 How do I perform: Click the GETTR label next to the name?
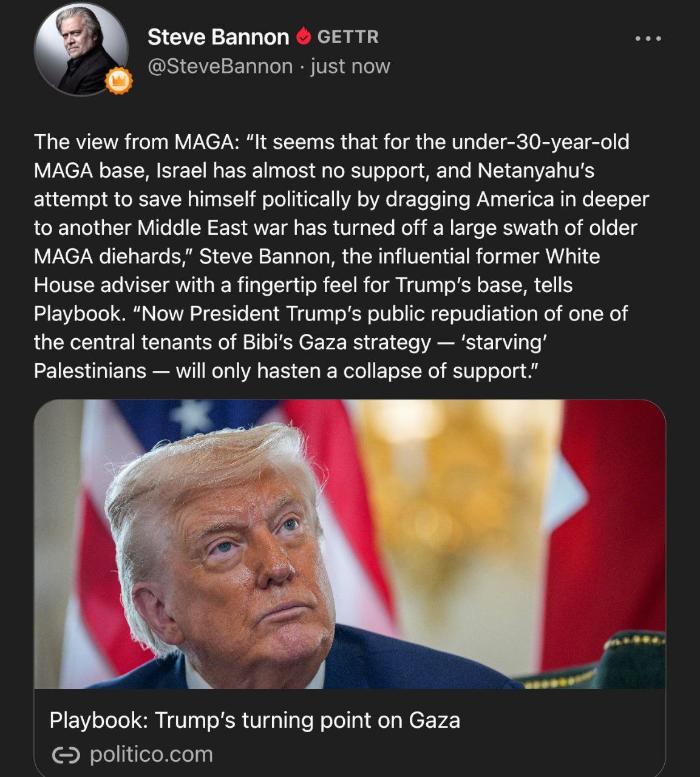[x=348, y=37]
